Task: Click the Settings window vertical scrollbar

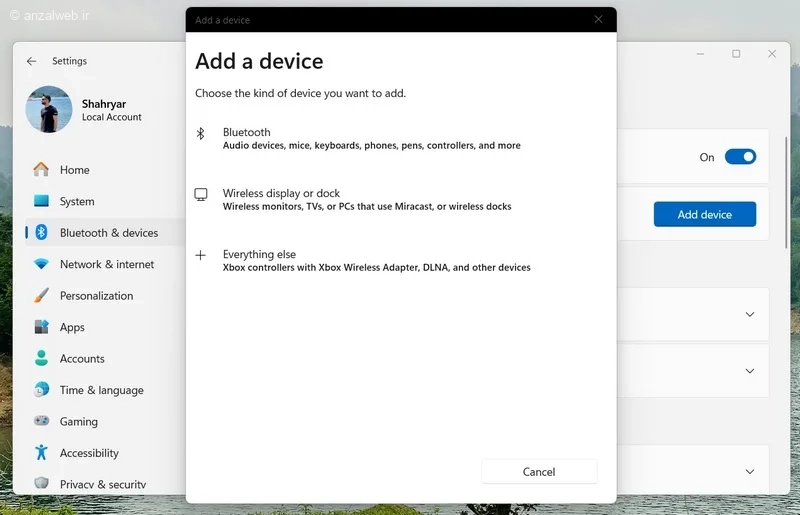Action: pos(786,193)
